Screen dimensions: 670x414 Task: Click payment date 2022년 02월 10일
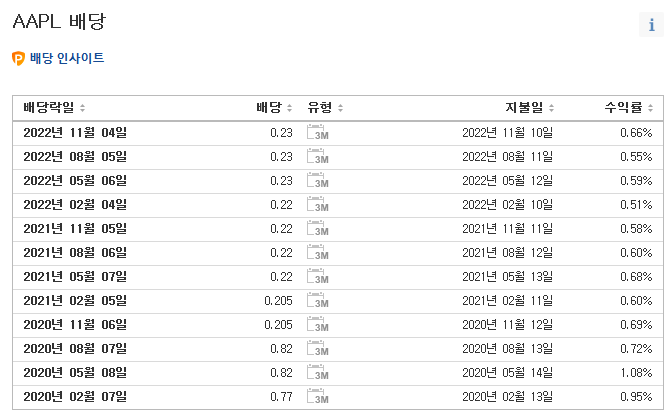pos(508,205)
